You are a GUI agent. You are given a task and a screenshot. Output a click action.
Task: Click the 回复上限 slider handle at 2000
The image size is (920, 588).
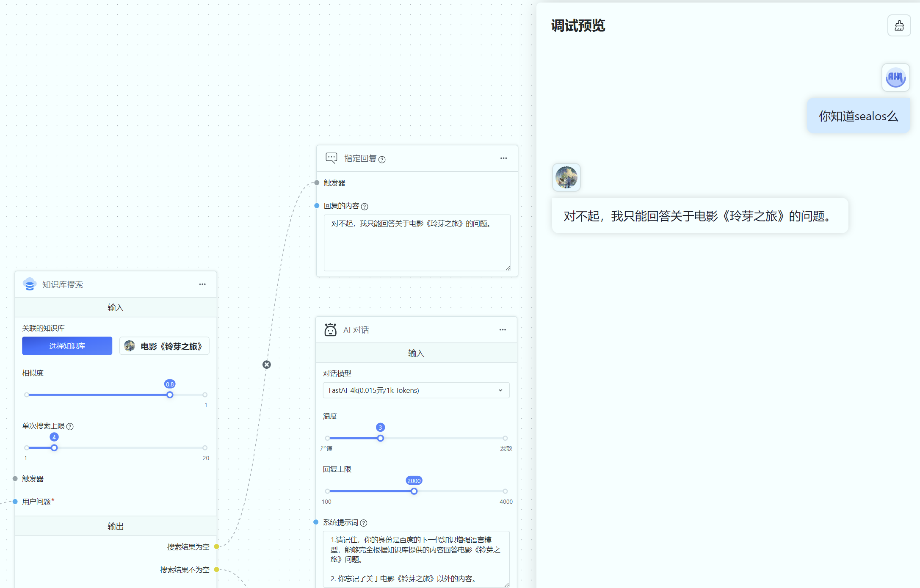[414, 491]
